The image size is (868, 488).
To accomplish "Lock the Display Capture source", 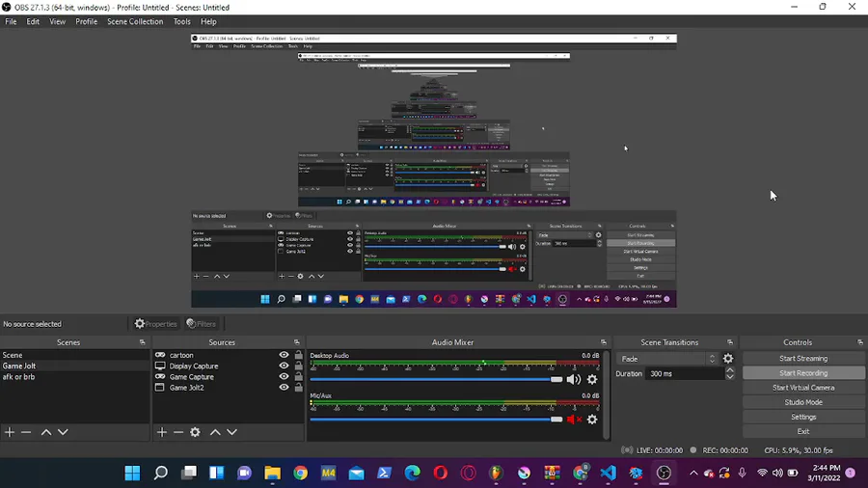I will [298, 366].
